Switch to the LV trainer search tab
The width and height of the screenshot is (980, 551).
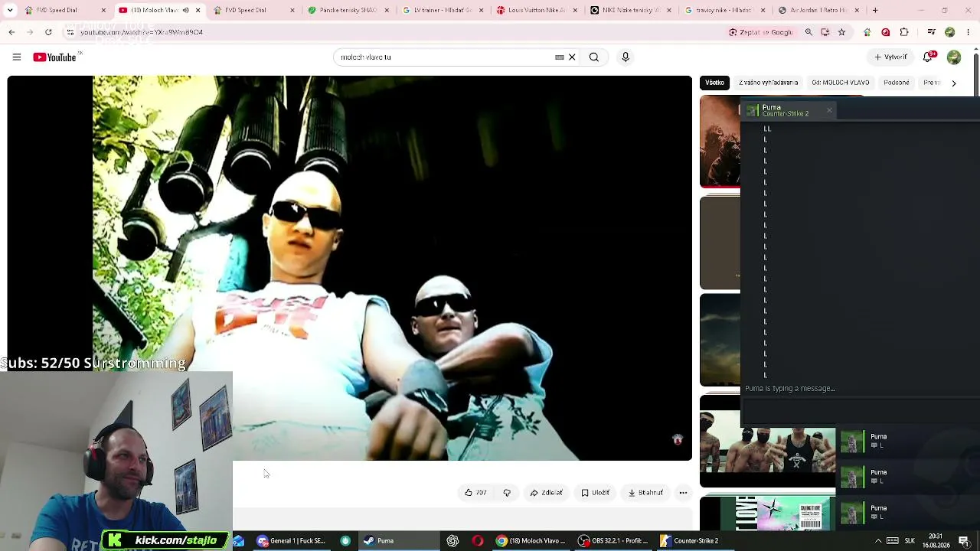pyautogui.click(x=443, y=11)
